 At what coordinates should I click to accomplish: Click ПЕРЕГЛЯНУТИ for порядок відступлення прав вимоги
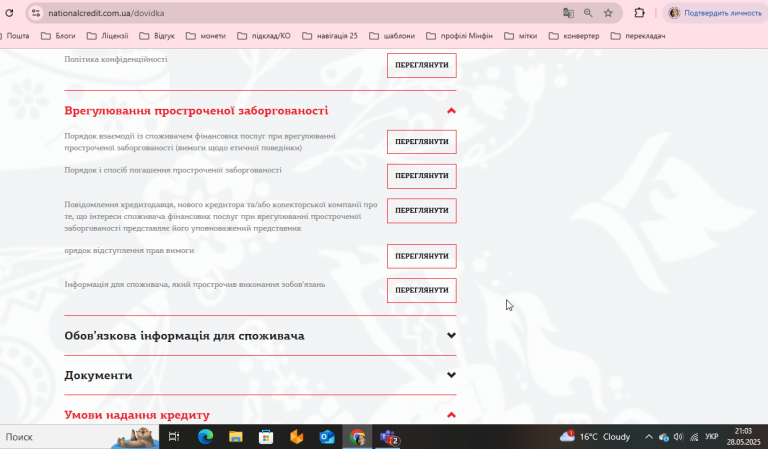pyautogui.click(x=422, y=256)
